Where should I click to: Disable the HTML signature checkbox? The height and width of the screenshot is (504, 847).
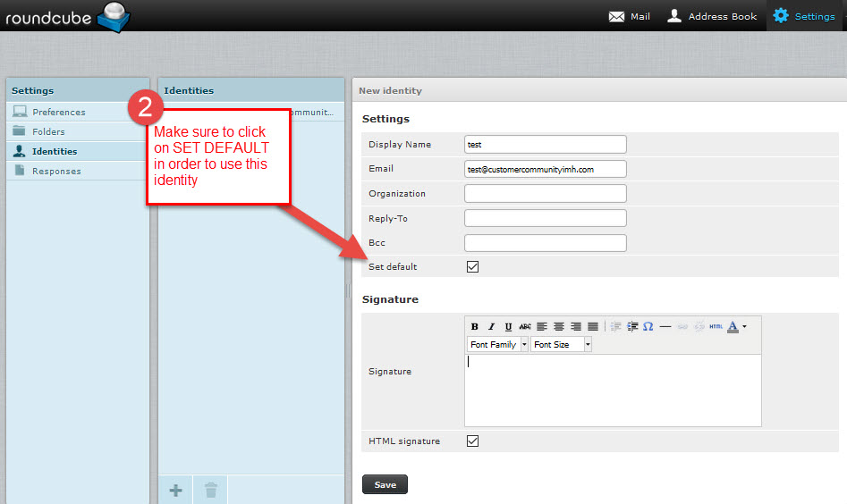click(x=473, y=441)
